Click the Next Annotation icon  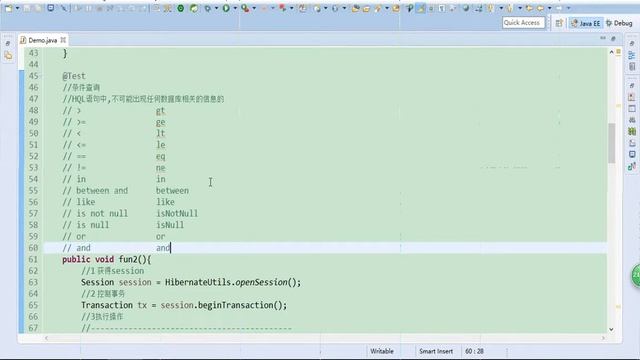click(490, 8)
